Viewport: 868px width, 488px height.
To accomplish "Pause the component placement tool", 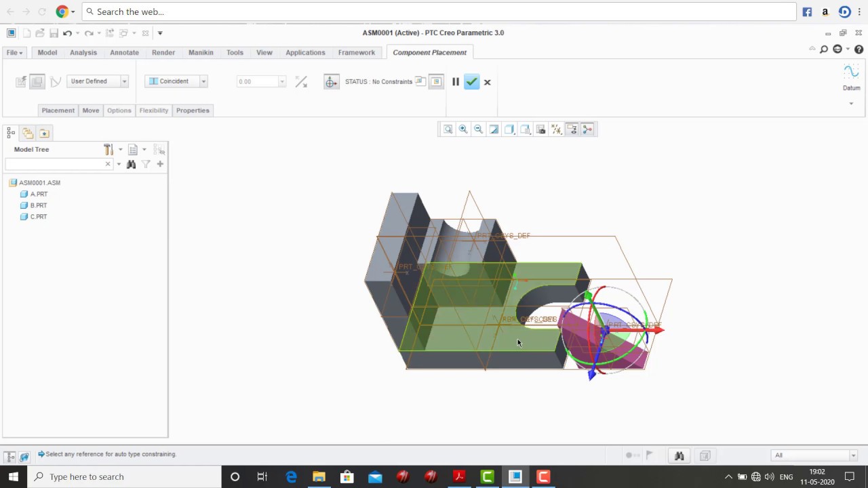I will (x=456, y=82).
